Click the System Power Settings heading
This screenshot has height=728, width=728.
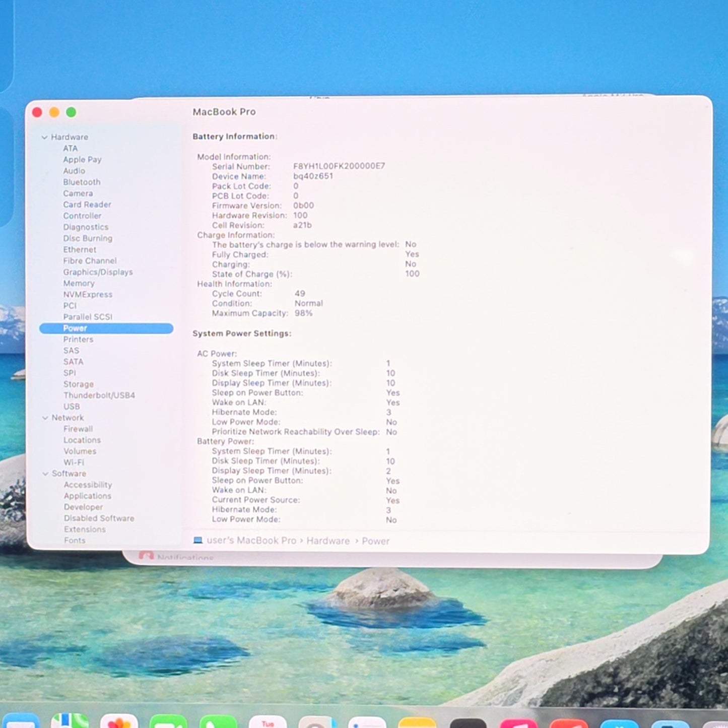(x=242, y=334)
